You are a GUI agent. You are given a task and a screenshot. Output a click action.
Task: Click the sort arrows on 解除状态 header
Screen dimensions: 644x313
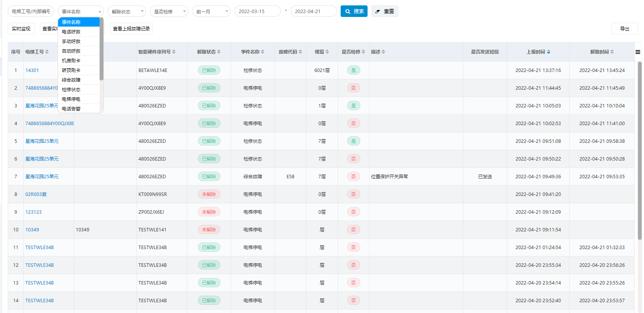(219, 52)
